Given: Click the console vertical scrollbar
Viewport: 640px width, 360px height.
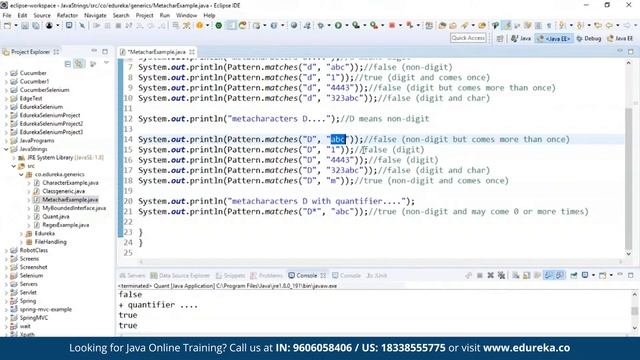Looking at the screenshot, I should 634,310.
